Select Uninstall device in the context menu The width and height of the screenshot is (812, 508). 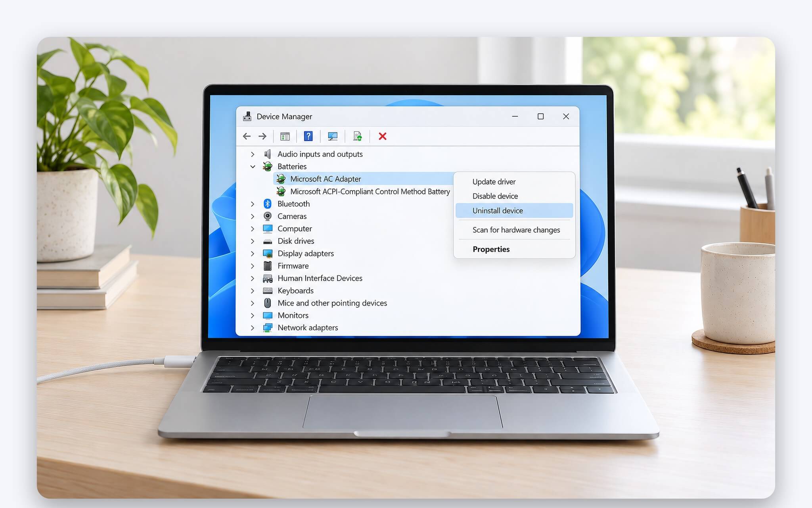[514, 211]
